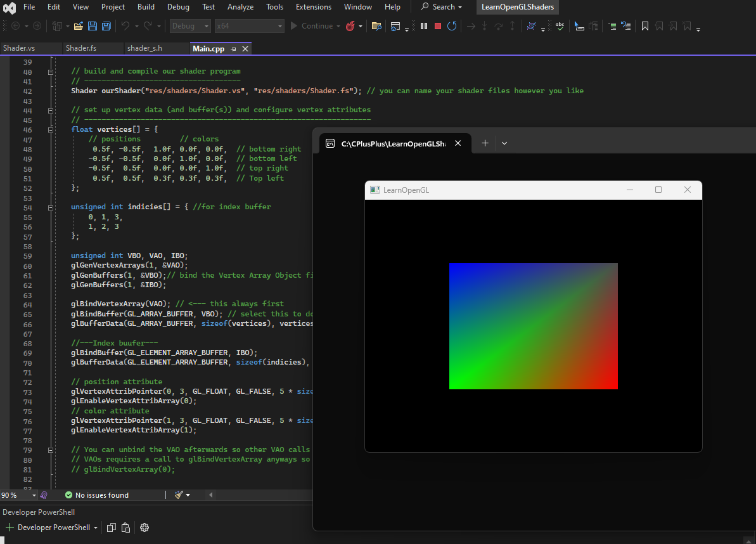Image resolution: width=756 pixels, height=544 pixels.
Task: Click the Restart debugging icon
Action: 451,26
